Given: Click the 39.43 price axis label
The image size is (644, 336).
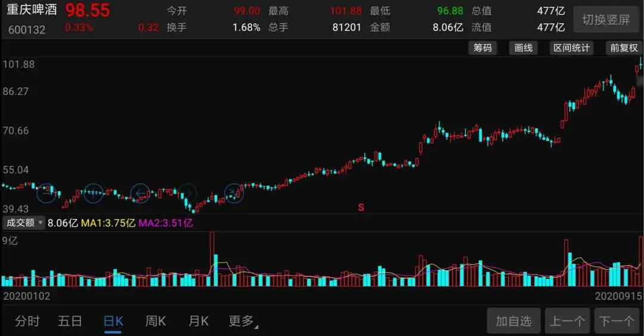Looking at the screenshot, I should pyautogui.click(x=16, y=209).
